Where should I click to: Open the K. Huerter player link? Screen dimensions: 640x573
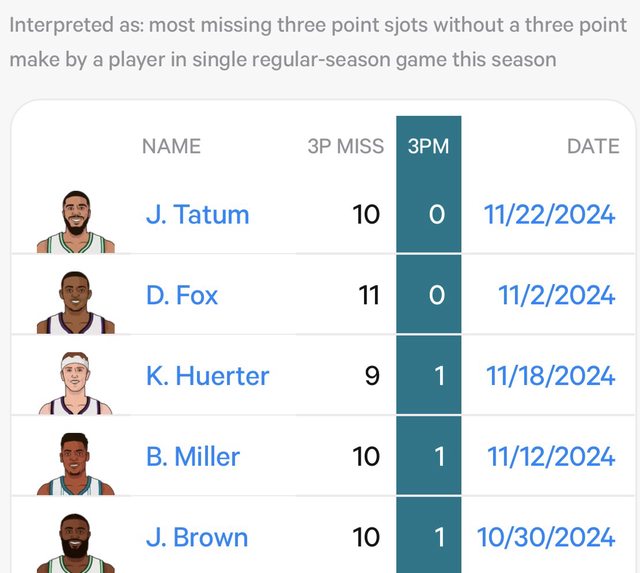point(207,376)
